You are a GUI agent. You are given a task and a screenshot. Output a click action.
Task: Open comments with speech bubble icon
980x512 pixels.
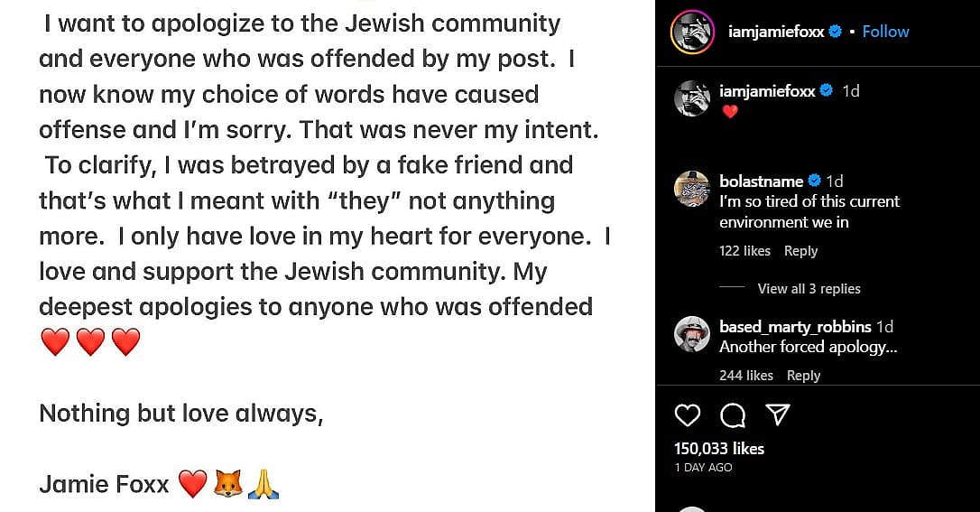[x=733, y=414]
